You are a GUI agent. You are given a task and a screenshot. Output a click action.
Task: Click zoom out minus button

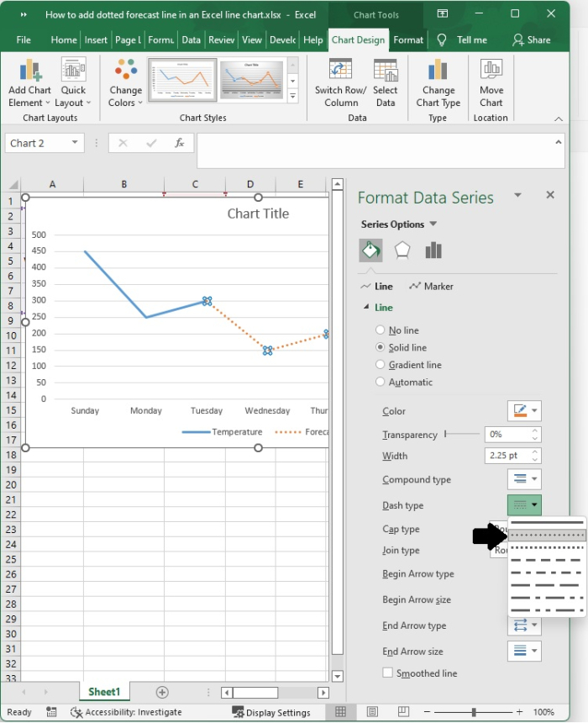tap(427, 712)
